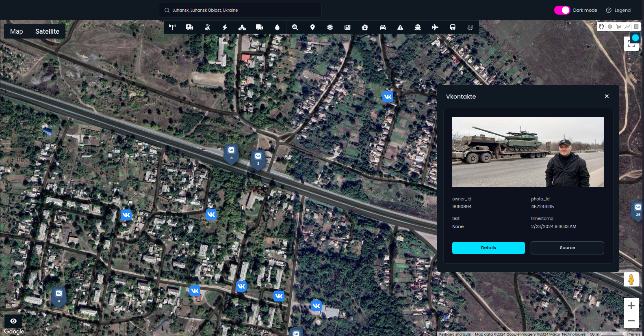The width and height of the screenshot is (644, 336).
Task: Select the ambulance layer icon
Action: [190, 27]
